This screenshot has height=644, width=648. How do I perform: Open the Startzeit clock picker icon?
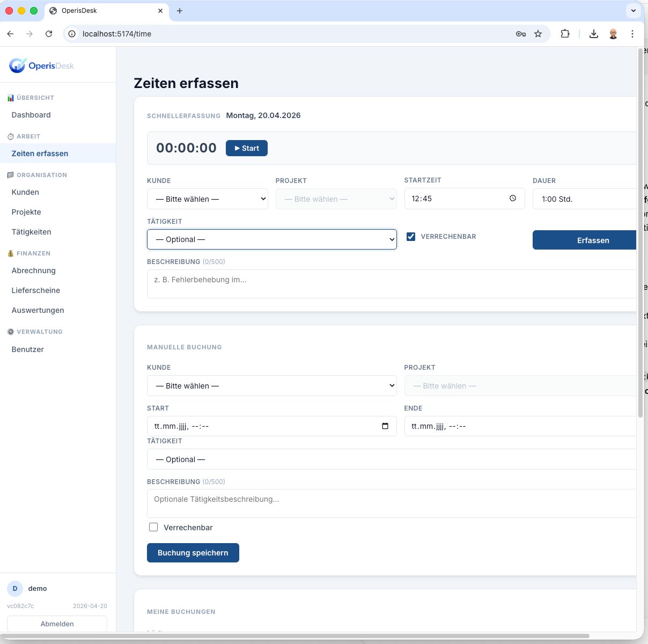tap(513, 199)
